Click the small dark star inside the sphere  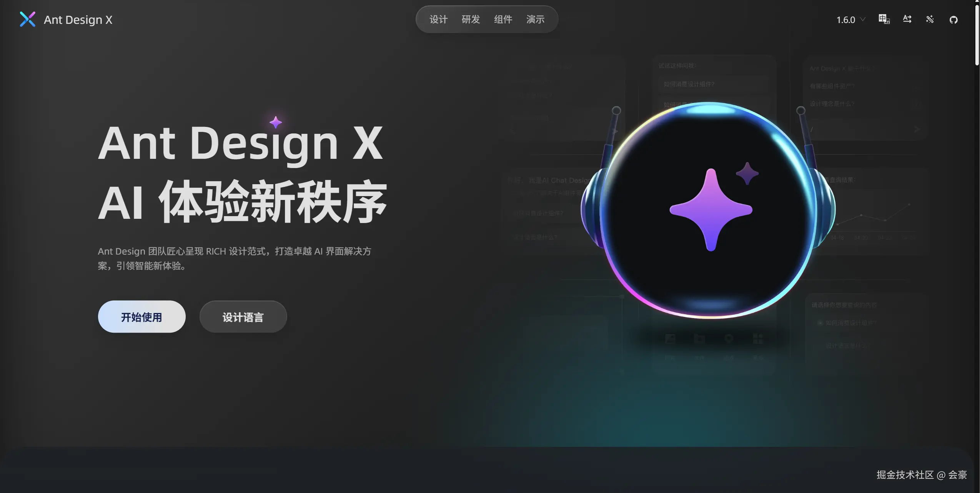pyautogui.click(x=747, y=173)
